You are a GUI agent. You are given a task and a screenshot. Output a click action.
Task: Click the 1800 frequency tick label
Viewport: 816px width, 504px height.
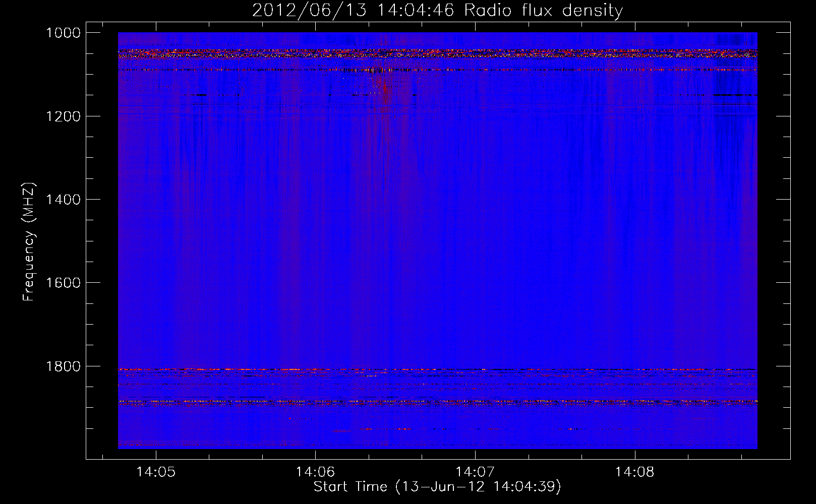pos(63,366)
